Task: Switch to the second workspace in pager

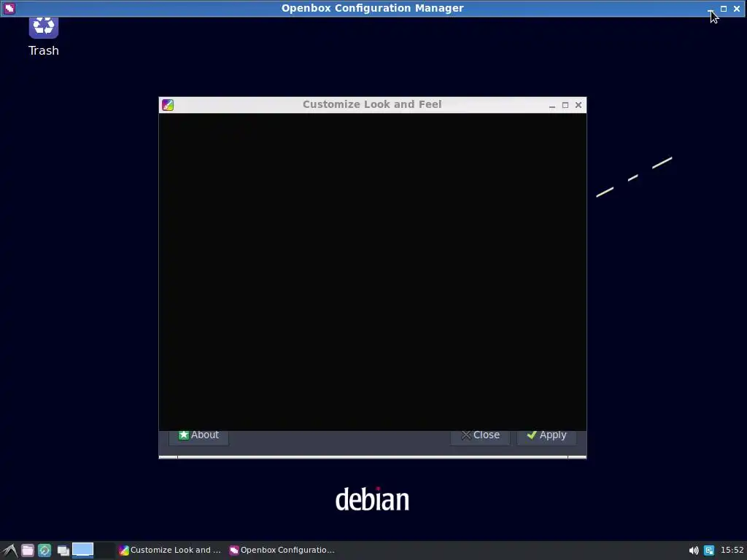Action: [x=104, y=550]
